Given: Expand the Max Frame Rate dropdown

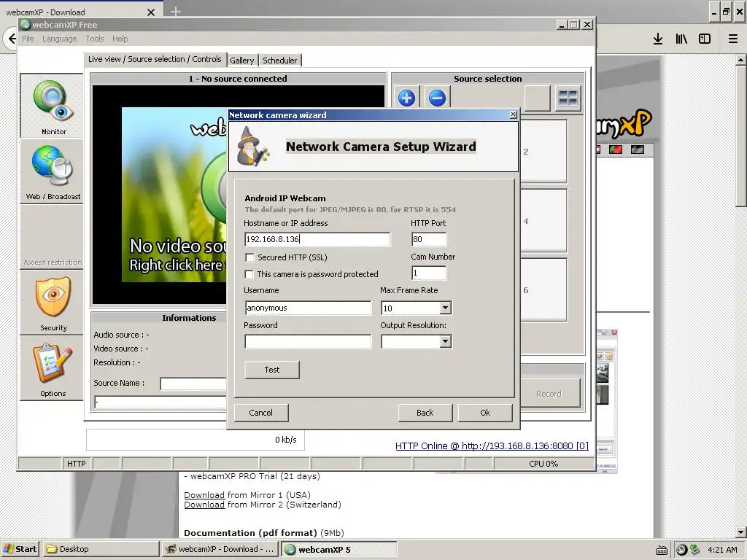Looking at the screenshot, I should click(445, 308).
